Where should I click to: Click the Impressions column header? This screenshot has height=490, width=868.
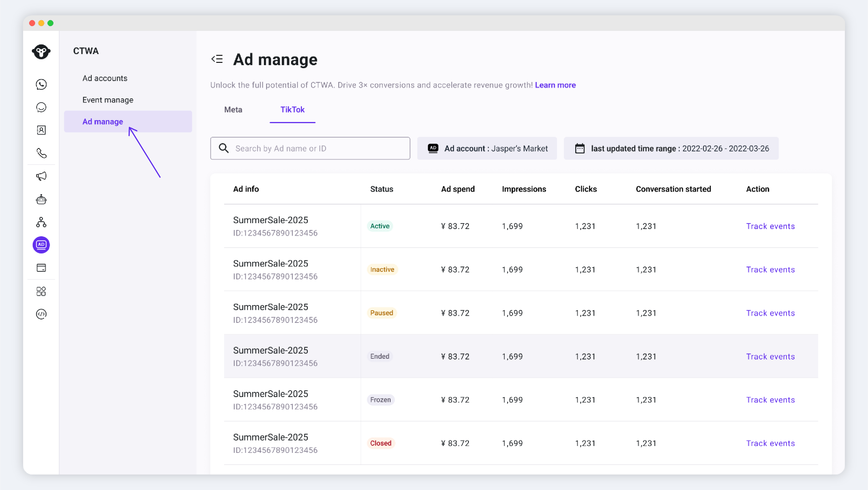(x=524, y=189)
